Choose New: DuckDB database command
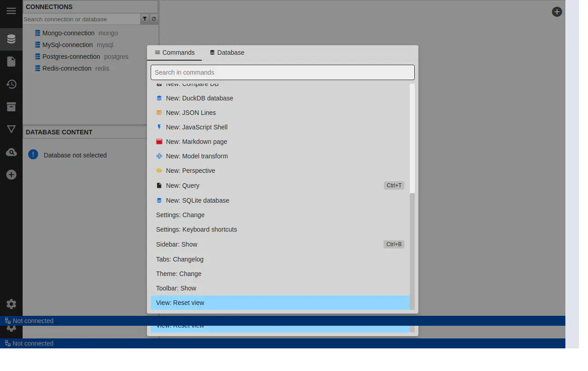This screenshot has width=588, height=371. pos(199,98)
